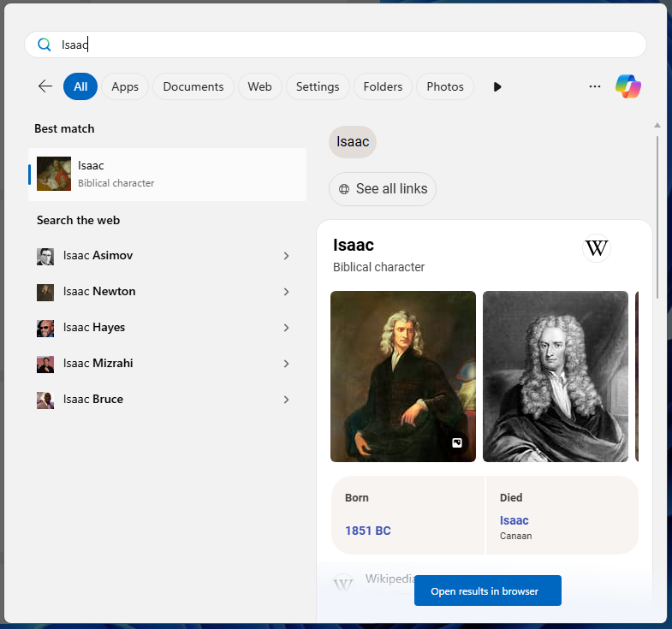Click the black-and-white Newton engraving image
This screenshot has width=672, height=629.
pyautogui.click(x=555, y=377)
